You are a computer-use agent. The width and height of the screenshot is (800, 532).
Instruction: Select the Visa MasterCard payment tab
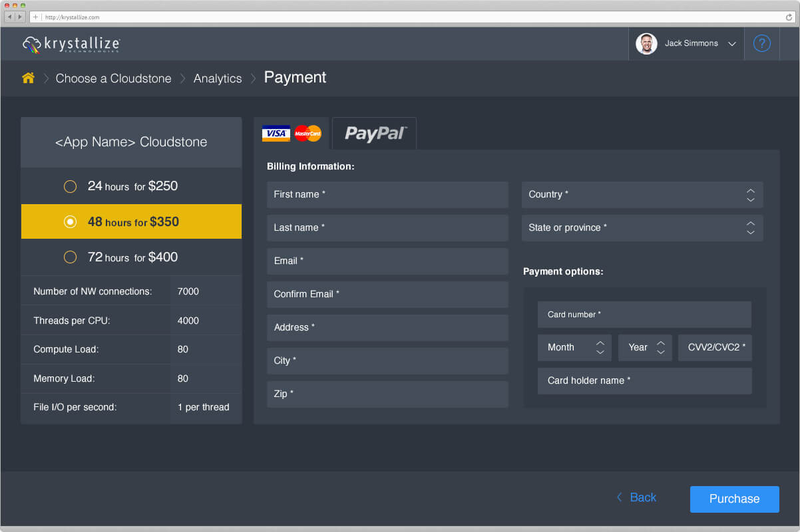pyautogui.click(x=292, y=134)
